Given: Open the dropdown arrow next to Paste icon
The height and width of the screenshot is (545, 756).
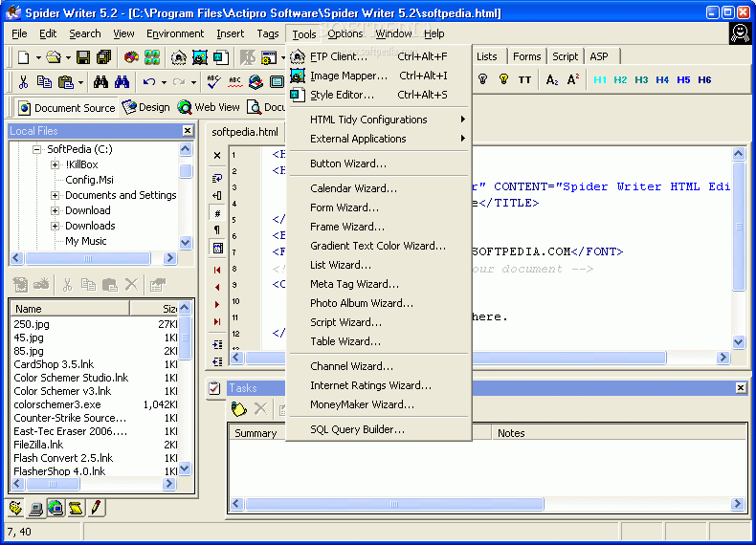Looking at the screenshot, I should pos(80,82).
